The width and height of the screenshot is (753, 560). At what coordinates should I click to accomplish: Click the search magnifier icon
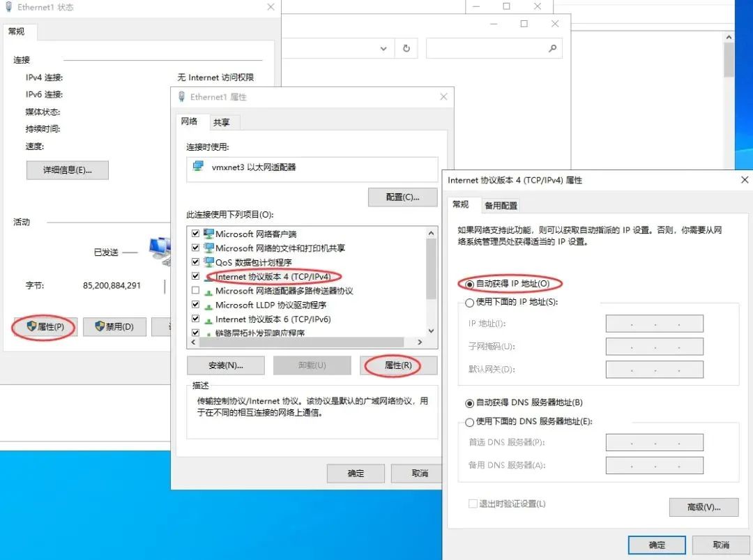pos(552,48)
